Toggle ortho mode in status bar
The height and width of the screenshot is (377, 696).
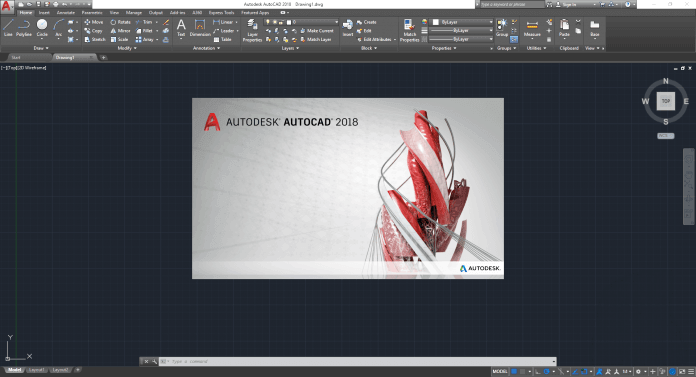pyautogui.click(x=538, y=372)
